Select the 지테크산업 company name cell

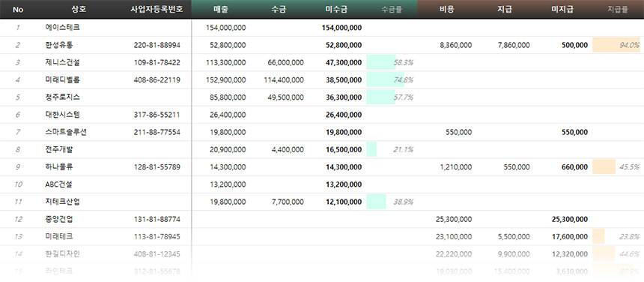click(x=62, y=202)
